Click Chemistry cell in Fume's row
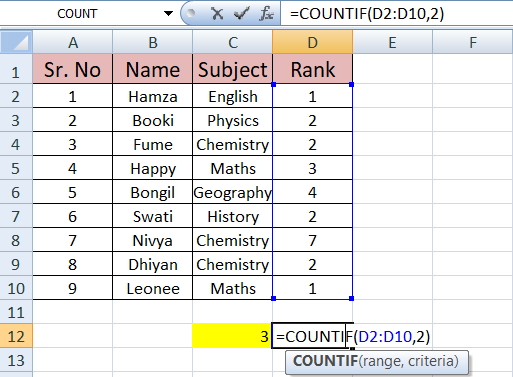Viewport: 513px width, 377px height. click(232, 144)
